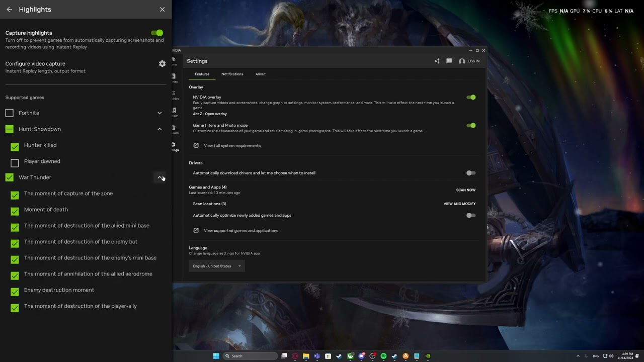Screen dimensions: 644x362
Task: Open NVIDIA app icon on the taskbar
Action: pyautogui.click(x=428, y=356)
